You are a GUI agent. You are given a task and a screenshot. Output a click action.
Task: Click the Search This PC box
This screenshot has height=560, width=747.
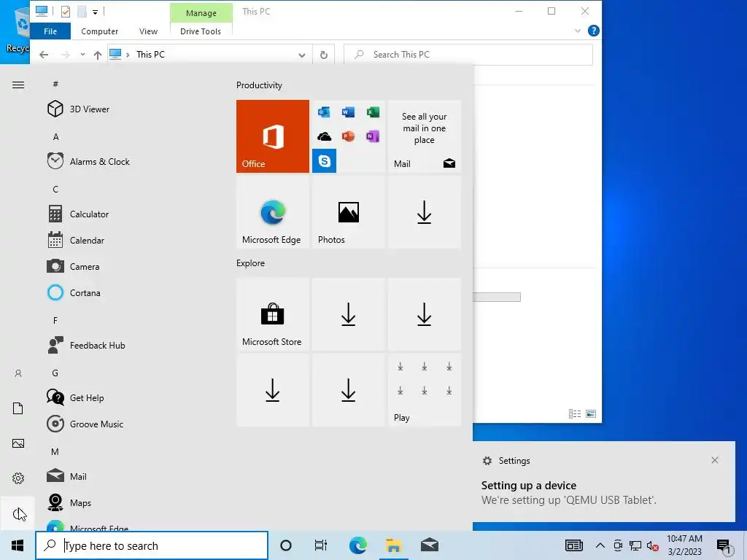pyautogui.click(x=468, y=55)
